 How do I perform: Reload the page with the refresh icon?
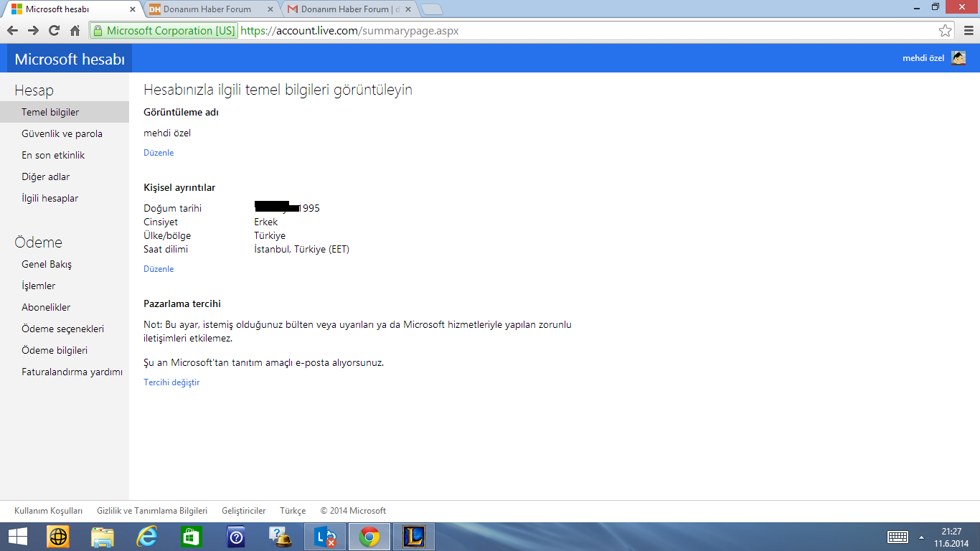pyautogui.click(x=54, y=31)
